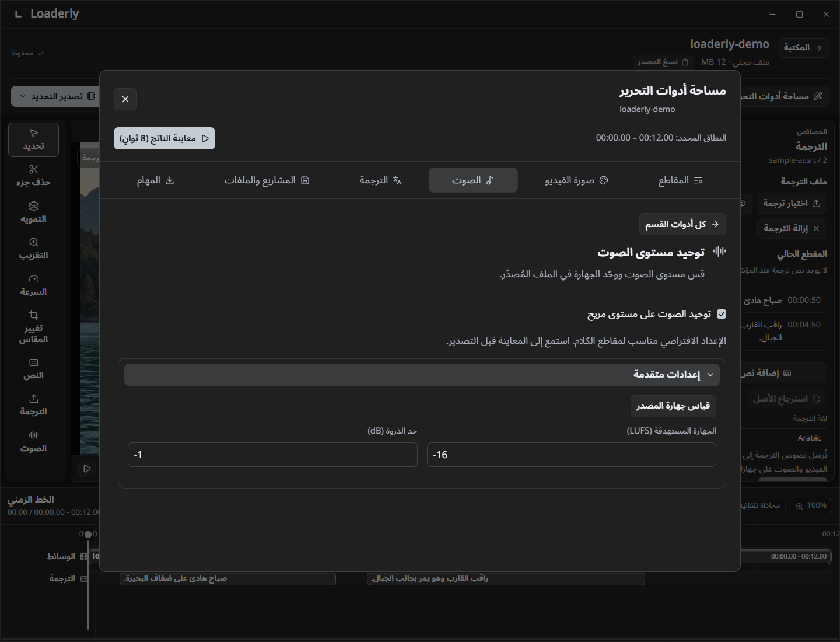Choose the حذف جزء scissors tool
Viewport: 840px width, 642px height.
click(33, 176)
